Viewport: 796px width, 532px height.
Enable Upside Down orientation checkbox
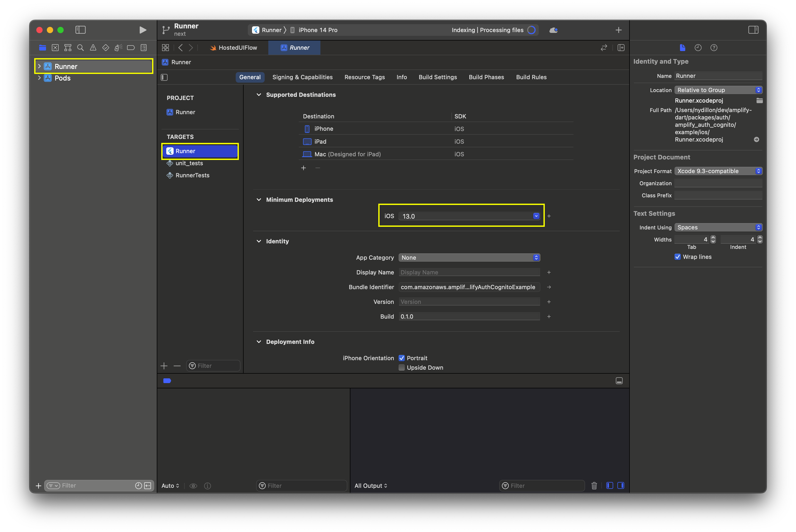[x=402, y=368]
